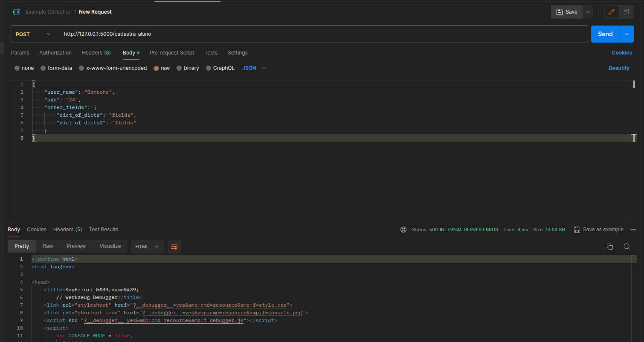Click the pencil edit icon
The width and height of the screenshot is (644, 342).
612,12
